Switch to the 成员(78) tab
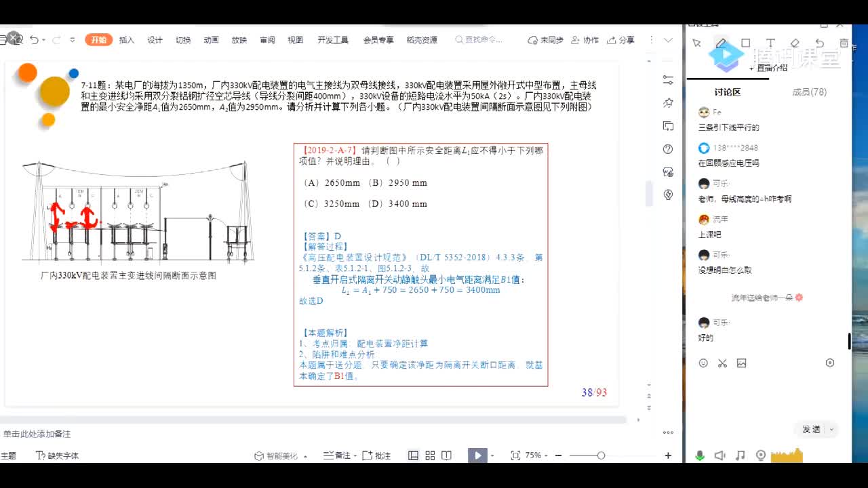The width and height of the screenshot is (868, 488). click(809, 92)
